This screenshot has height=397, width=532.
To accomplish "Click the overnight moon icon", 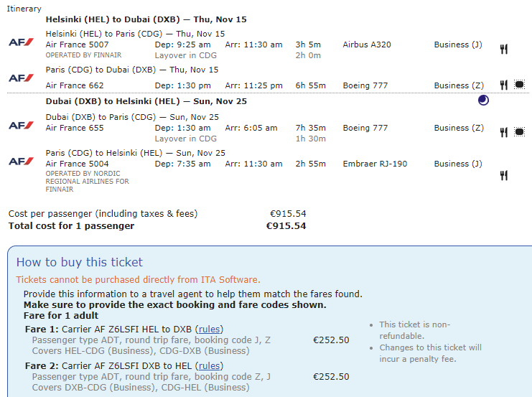I will [x=483, y=101].
